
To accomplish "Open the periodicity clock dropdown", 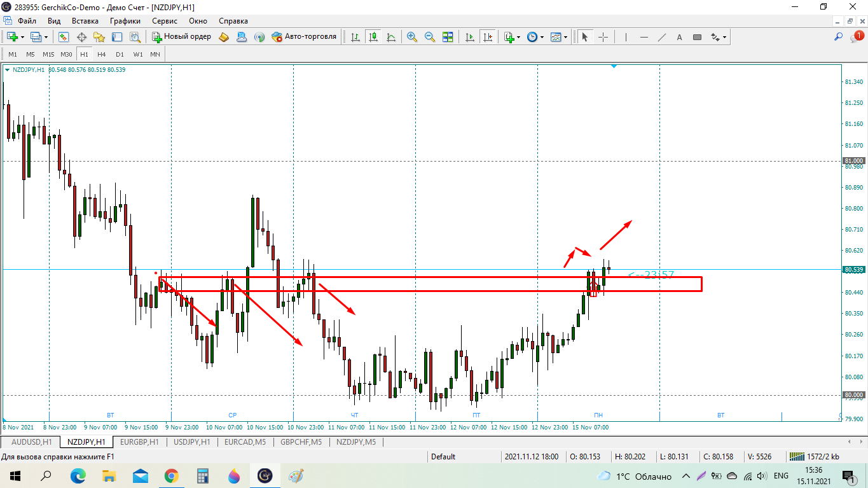I will tap(542, 37).
